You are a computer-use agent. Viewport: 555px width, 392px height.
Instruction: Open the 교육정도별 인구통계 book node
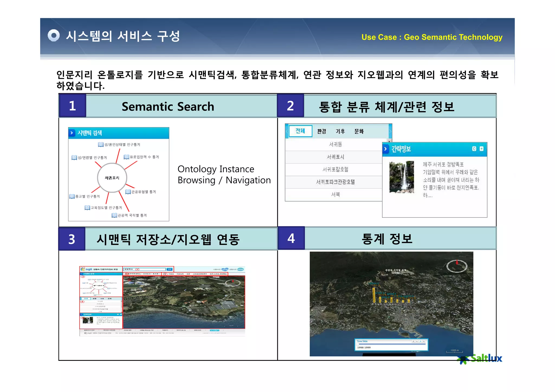[x=103, y=208]
